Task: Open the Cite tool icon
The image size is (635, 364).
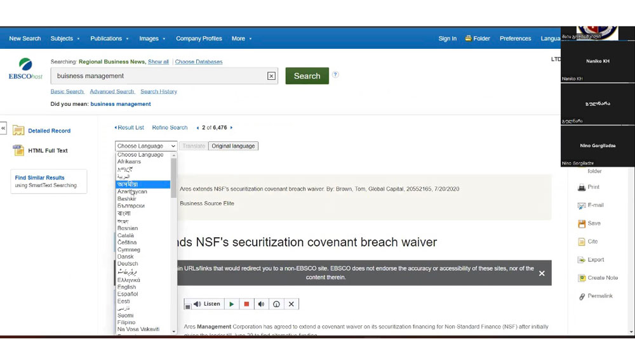Action: pyautogui.click(x=581, y=242)
